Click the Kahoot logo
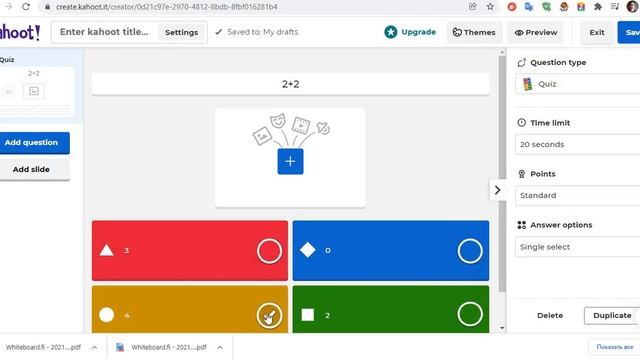This screenshot has height=360, width=640. 20,32
